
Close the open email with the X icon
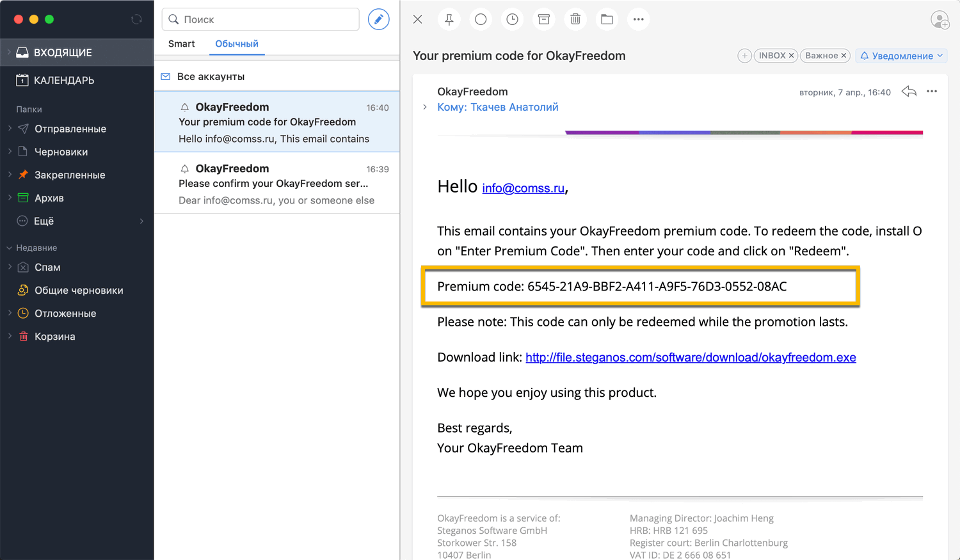tap(418, 19)
